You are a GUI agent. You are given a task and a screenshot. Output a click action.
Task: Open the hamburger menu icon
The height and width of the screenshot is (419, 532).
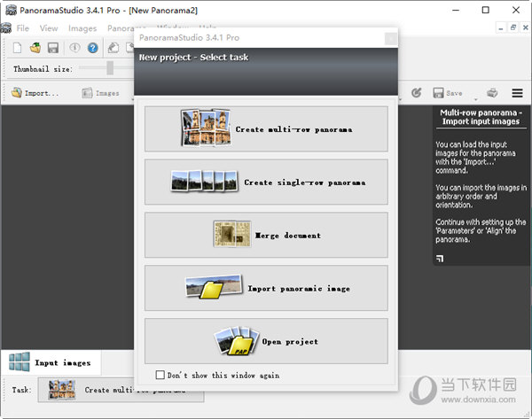coord(517,93)
